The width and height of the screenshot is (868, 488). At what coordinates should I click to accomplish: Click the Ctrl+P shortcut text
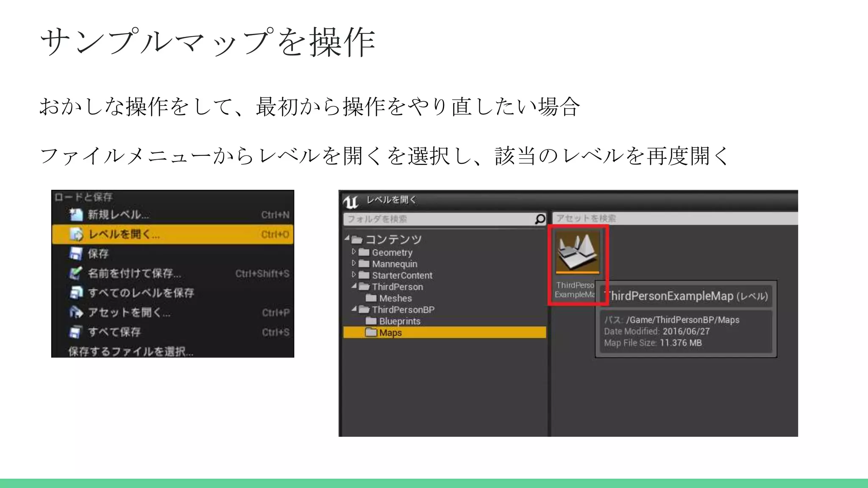pos(275,313)
